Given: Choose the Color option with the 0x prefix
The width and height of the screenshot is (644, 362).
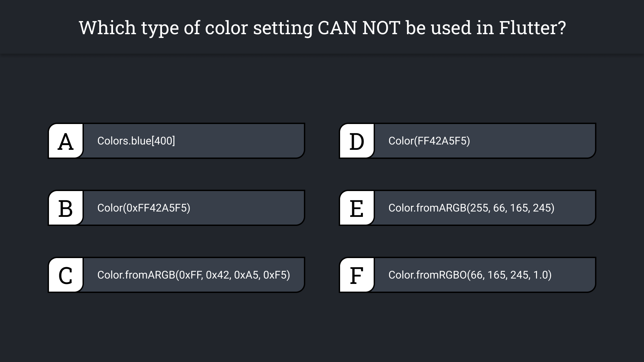Looking at the screenshot, I should coord(144,208).
